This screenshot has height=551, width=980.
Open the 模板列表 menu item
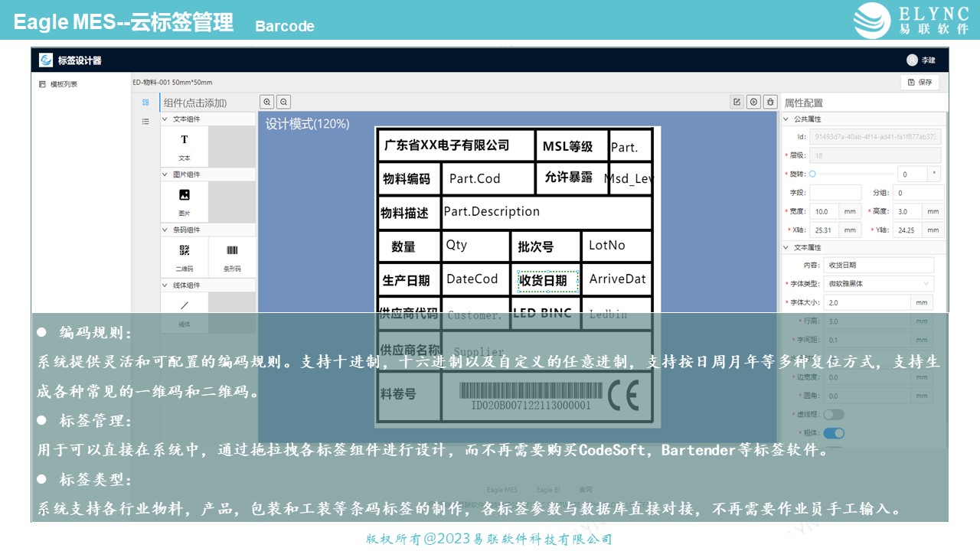[59, 84]
